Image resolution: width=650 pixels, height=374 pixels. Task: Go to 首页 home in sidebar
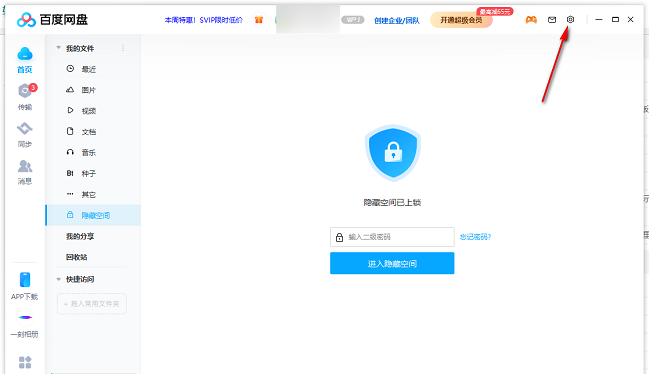pyautogui.click(x=25, y=61)
